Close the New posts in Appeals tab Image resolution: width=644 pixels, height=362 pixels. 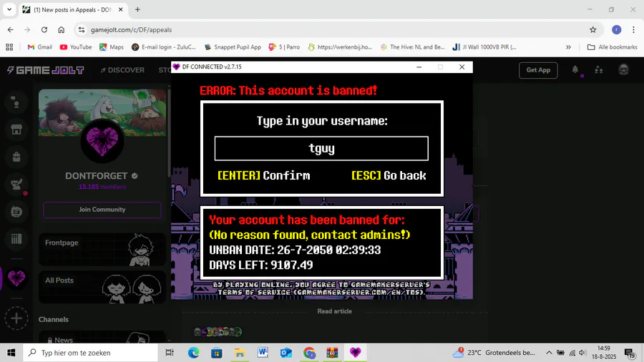(120, 9)
